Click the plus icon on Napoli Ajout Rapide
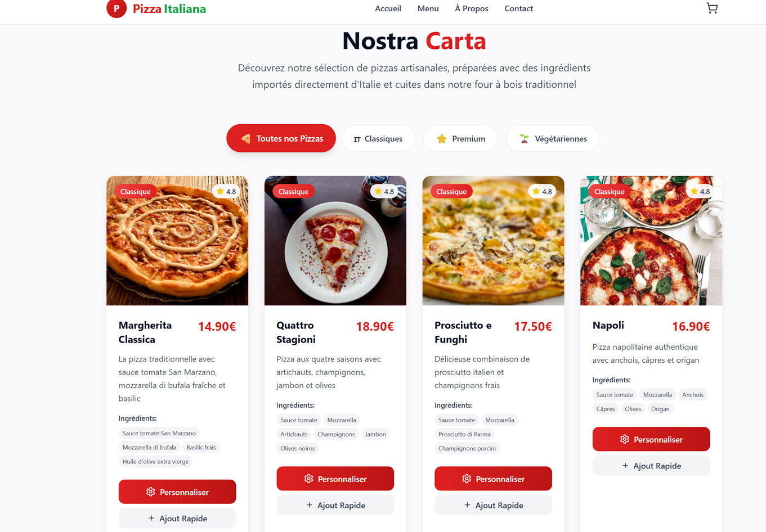 (x=625, y=466)
